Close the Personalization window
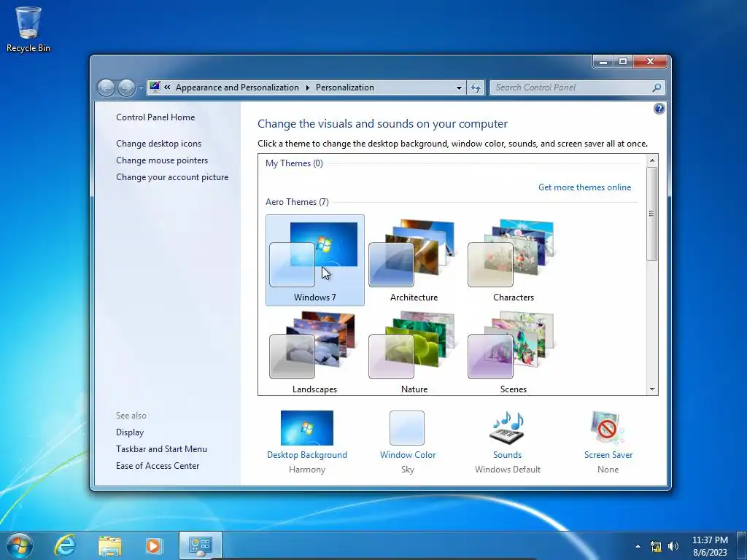The height and width of the screenshot is (560, 747). click(650, 61)
